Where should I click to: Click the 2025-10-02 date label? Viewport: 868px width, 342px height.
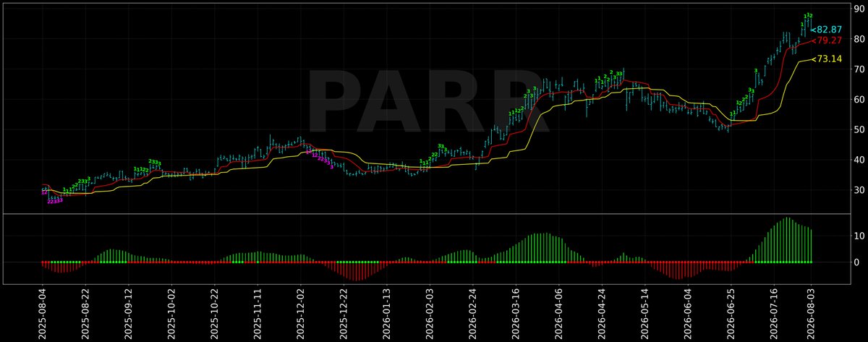[171, 314]
